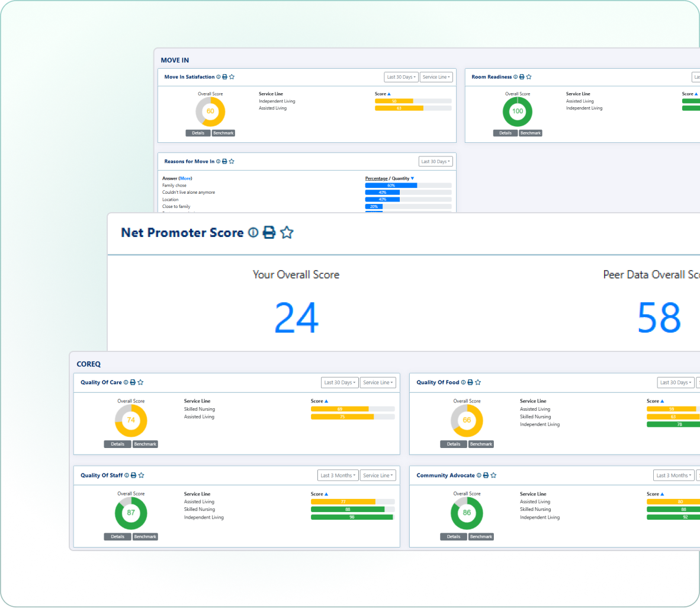The width and height of the screenshot is (700, 608).
Task: Open the info icon next to Net Promoter Score
Action: 253,233
